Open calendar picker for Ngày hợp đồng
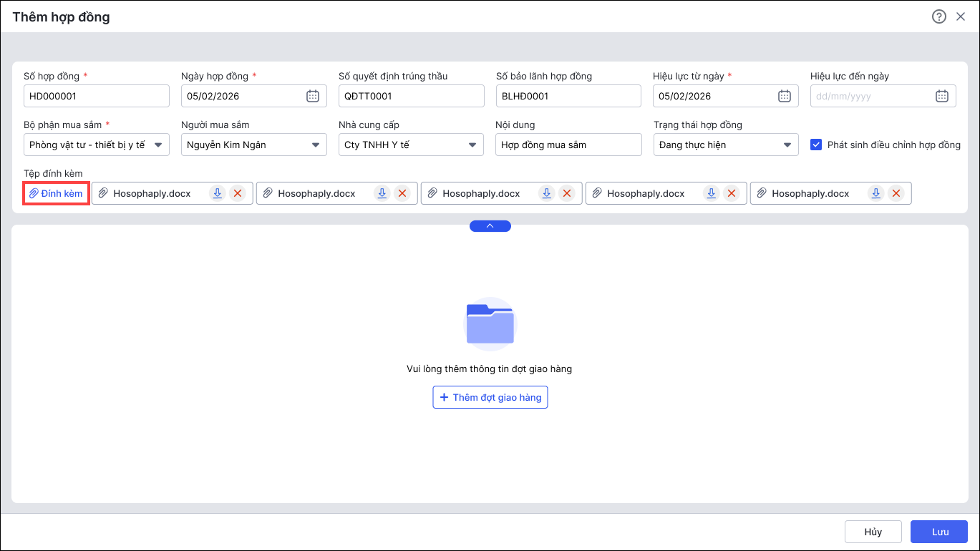 313,96
